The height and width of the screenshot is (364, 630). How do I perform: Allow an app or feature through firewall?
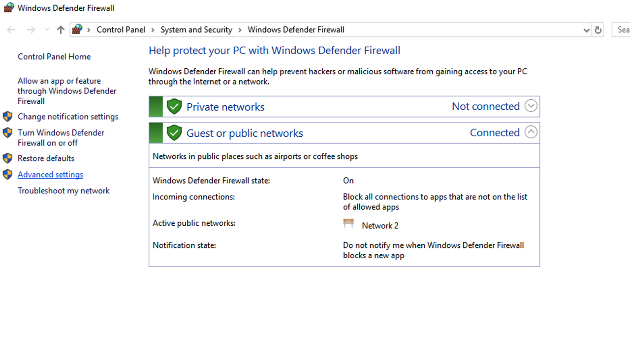[x=67, y=91]
